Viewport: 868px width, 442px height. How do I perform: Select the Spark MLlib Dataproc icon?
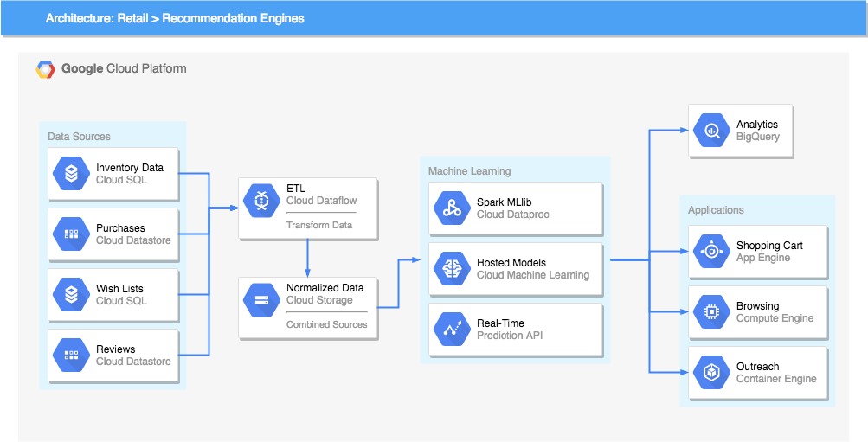pos(453,208)
